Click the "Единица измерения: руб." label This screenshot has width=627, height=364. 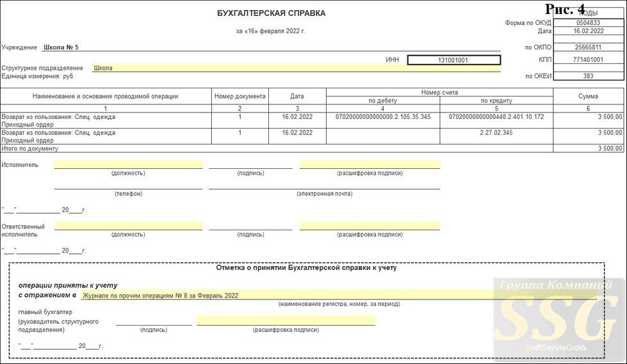38,76
